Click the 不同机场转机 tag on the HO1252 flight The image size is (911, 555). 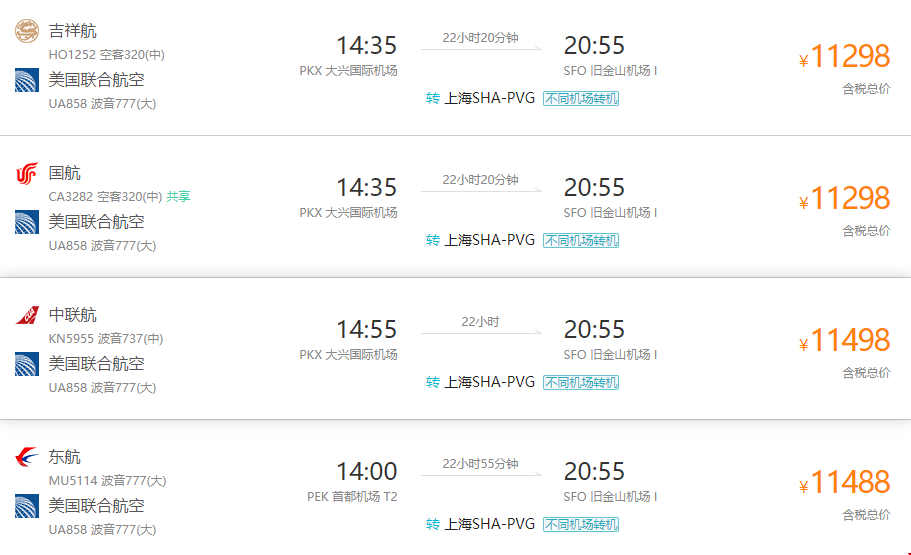(581, 99)
